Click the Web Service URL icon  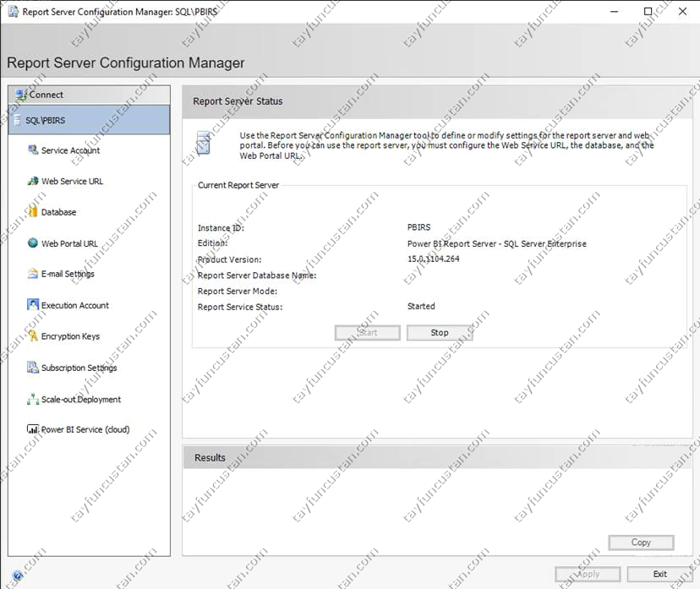(x=33, y=181)
